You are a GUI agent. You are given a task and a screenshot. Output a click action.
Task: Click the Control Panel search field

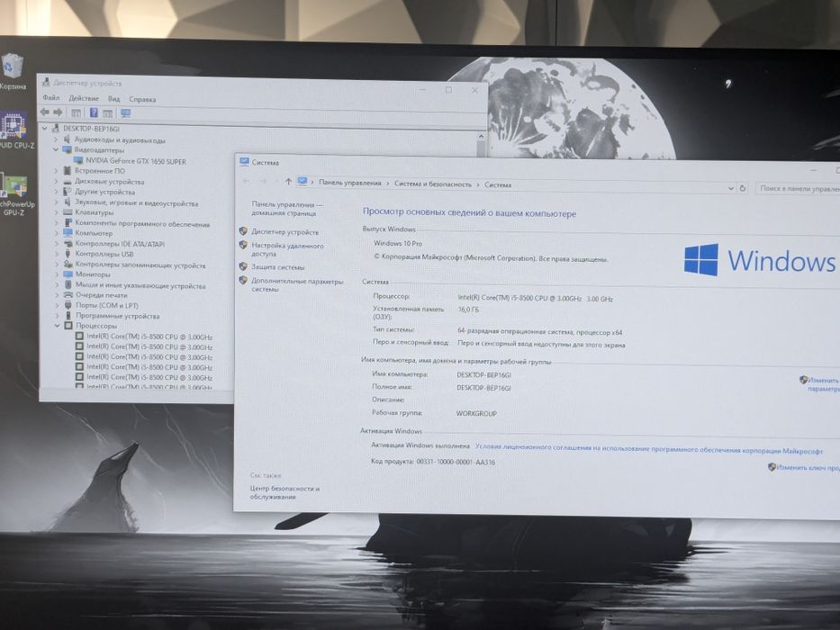point(799,189)
